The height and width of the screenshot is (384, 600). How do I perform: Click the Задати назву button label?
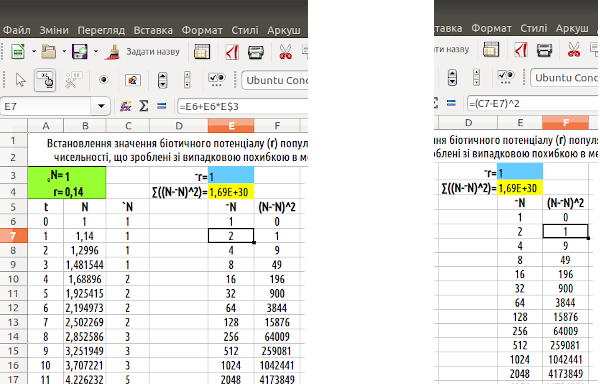pos(153,52)
